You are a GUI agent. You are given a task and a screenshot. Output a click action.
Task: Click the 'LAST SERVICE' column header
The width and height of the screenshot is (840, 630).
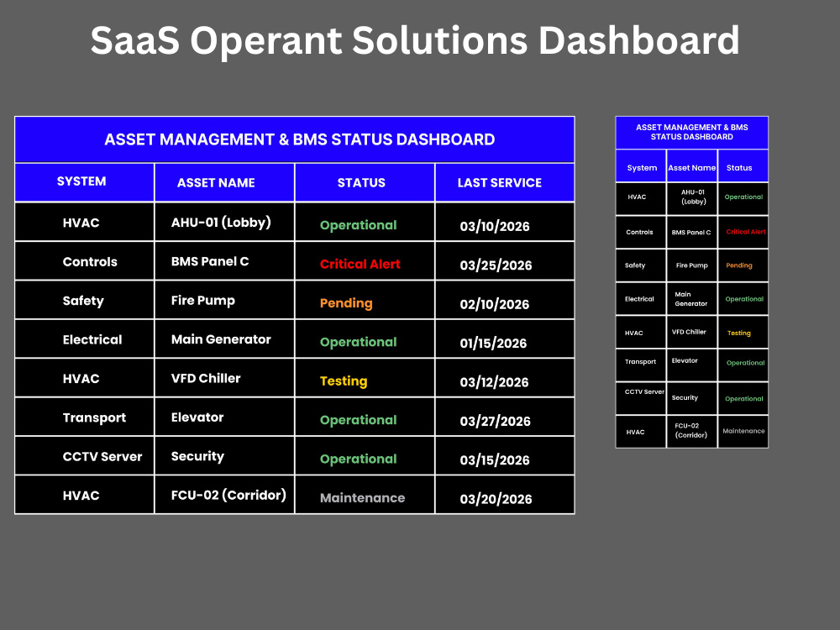499,182
